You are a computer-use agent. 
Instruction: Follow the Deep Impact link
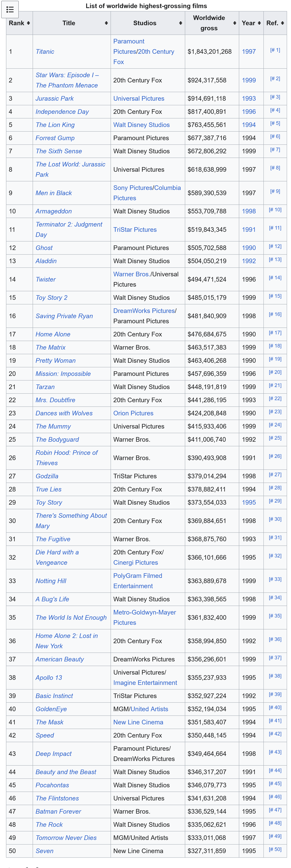point(54,753)
